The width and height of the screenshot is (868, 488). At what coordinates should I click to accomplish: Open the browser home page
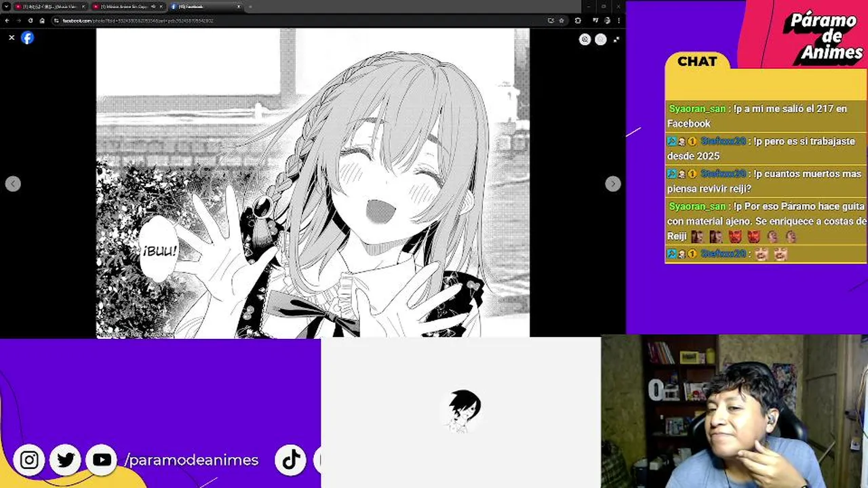pyautogui.click(x=42, y=20)
